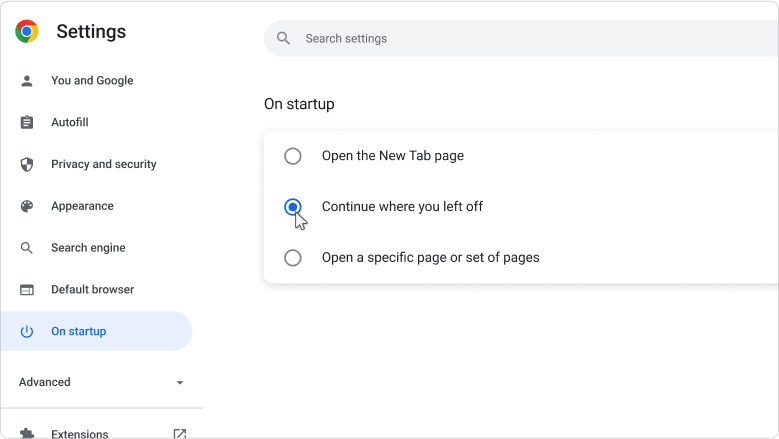The height and width of the screenshot is (439, 779).
Task: Click the Extensions link text
Action: click(x=80, y=434)
